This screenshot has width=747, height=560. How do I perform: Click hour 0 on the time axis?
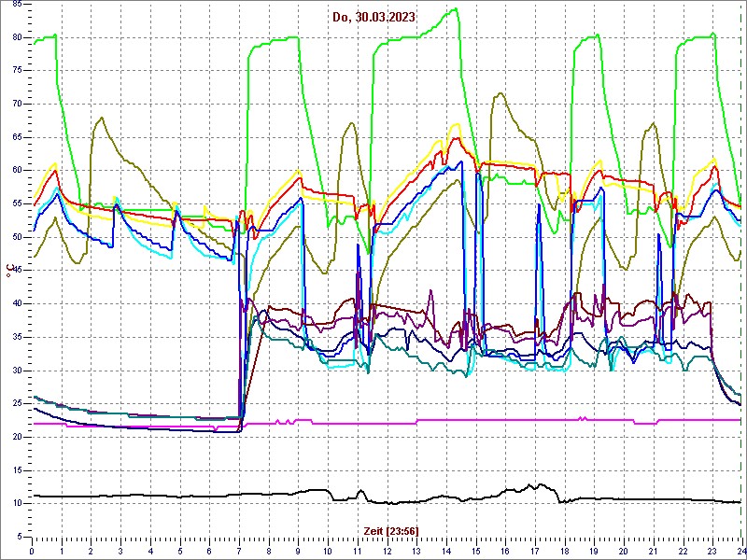click(x=32, y=549)
